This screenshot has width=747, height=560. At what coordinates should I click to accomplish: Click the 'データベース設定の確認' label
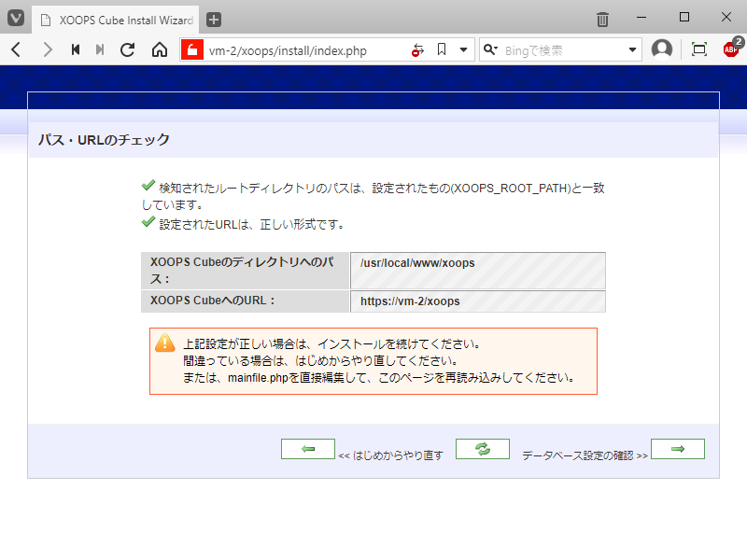pyautogui.click(x=578, y=455)
